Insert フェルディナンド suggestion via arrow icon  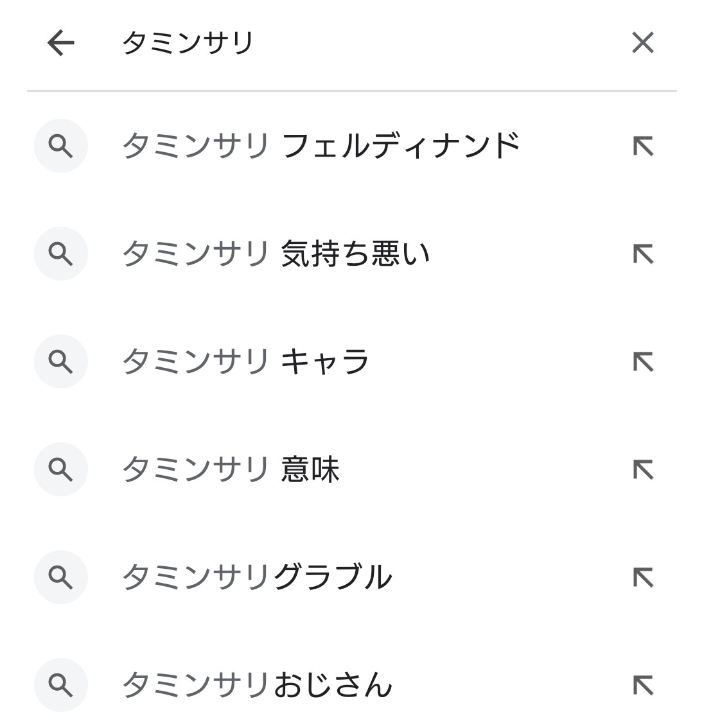(x=642, y=146)
